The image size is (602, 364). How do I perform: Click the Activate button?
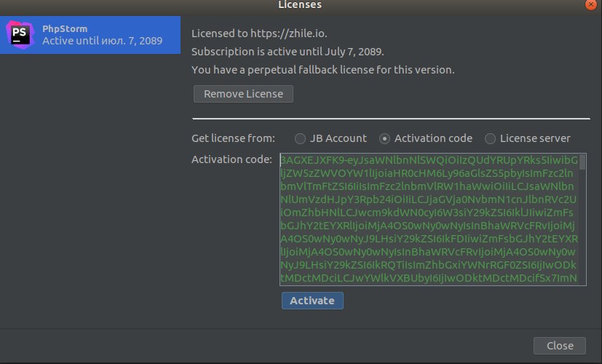click(312, 301)
